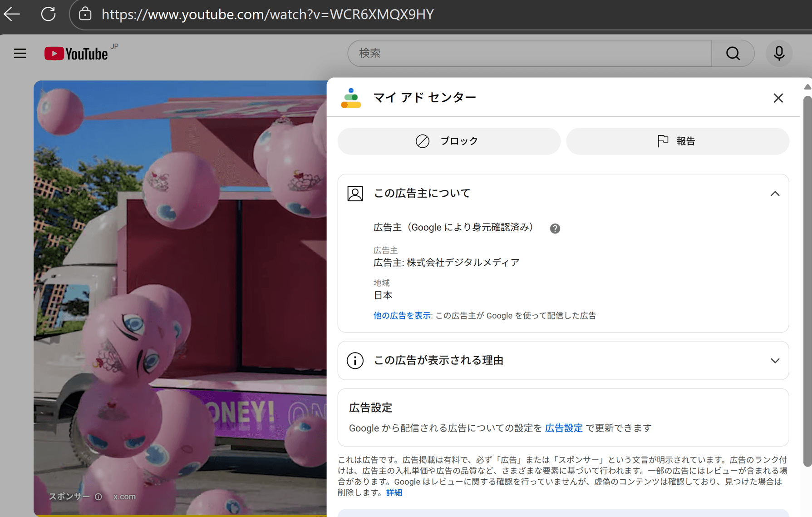Click advertiser name 株式会社デジタルメディア

(463, 263)
